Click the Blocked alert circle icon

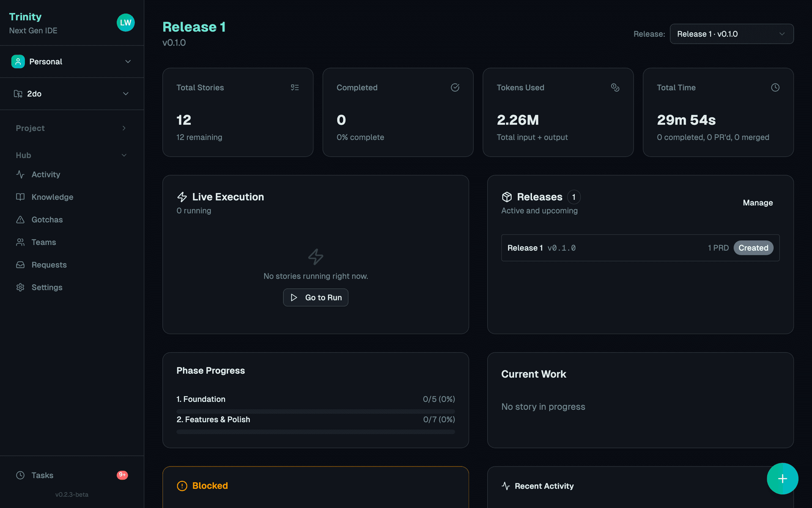pos(182,486)
